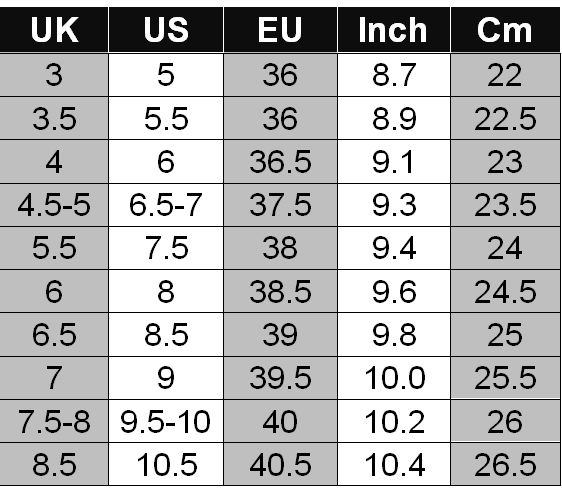Select the US 9.5-10 cell
Image resolution: width=562 pixels, height=492 pixels.
pos(166,421)
